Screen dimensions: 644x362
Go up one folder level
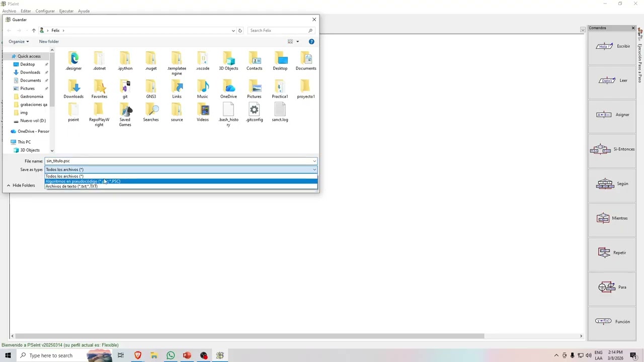coord(34,31)
